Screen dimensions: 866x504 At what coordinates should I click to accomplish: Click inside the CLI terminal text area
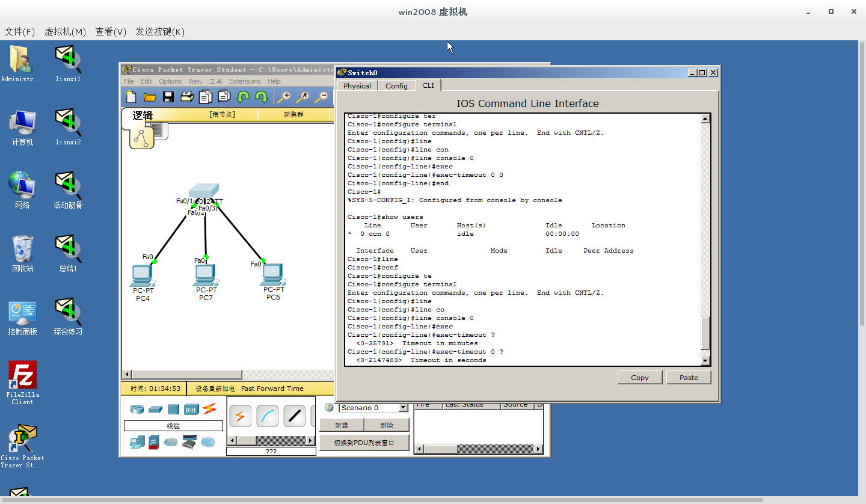pyautogui.click(x=523, y=239)
